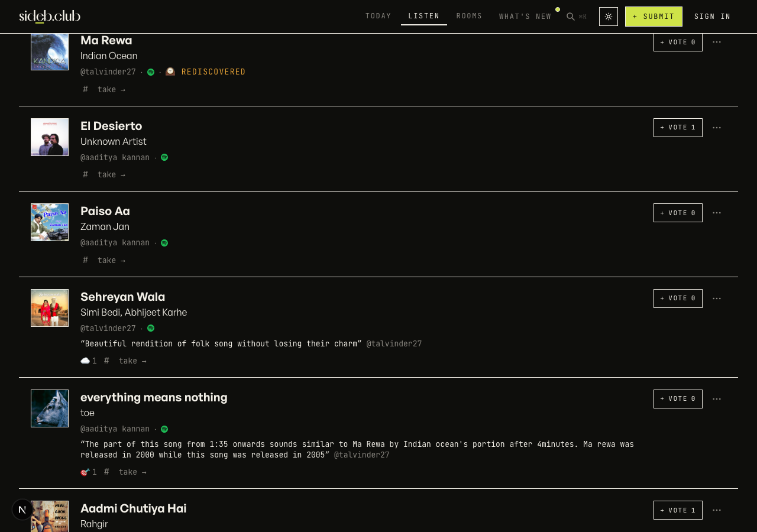This screenshot has width=757, height=532.
Task: Click the target reaction under everything means nothing
Action: point(88,472)
